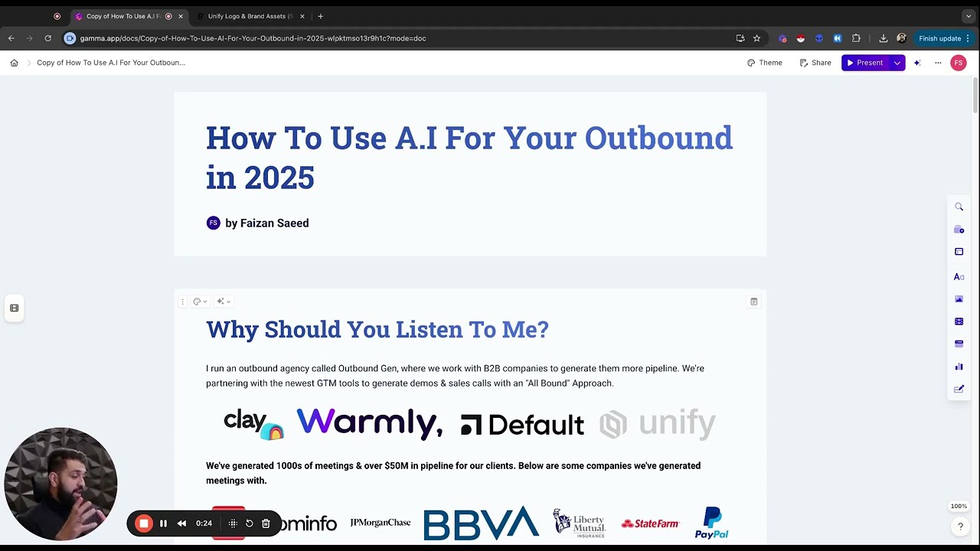Click the recorder drag handle grid icon
Image resolution: width=980 pixels, height=551 pixels.
coord(233,523)
